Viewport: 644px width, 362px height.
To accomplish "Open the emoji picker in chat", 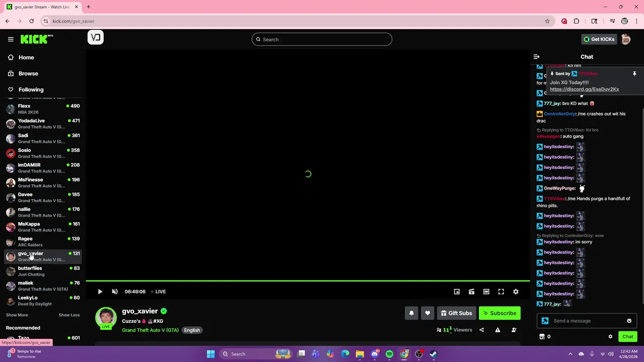I will (629, 321).
